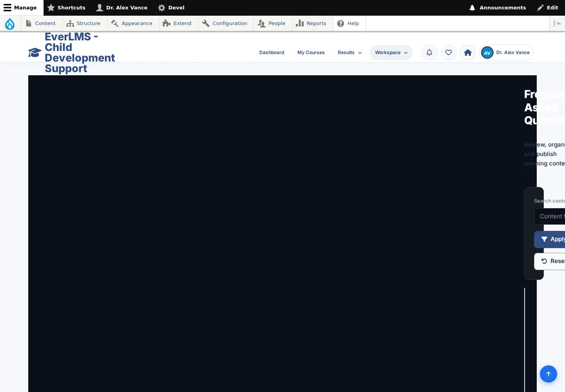Click the back-to-top arrow button
The image size is (565, 392).
click(549, 374)
